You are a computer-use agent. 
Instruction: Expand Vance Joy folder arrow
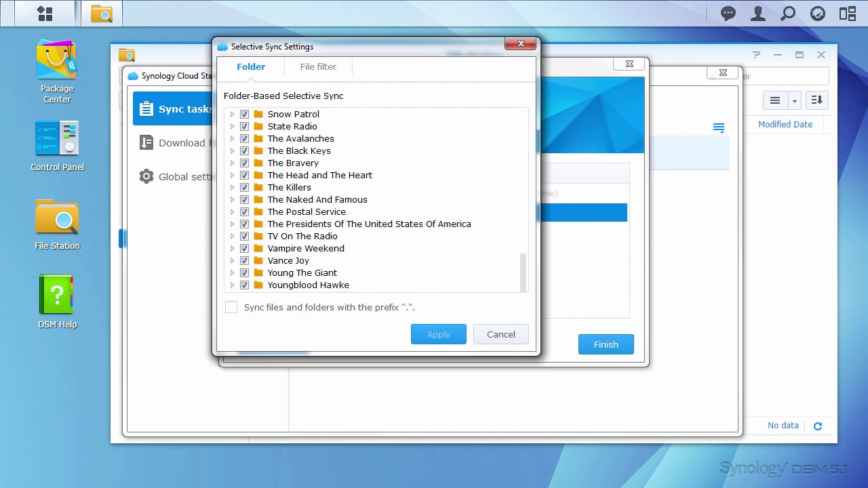[x=232, y=260]
